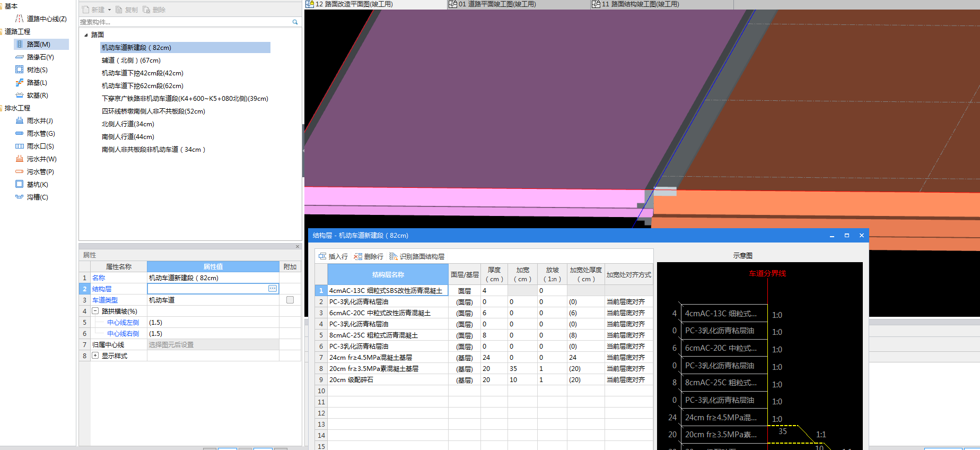Image resolution: width=980 pixels, height=450 pixels.
Task: Select 路面(M) in sidebar
Action: [41, 44]
